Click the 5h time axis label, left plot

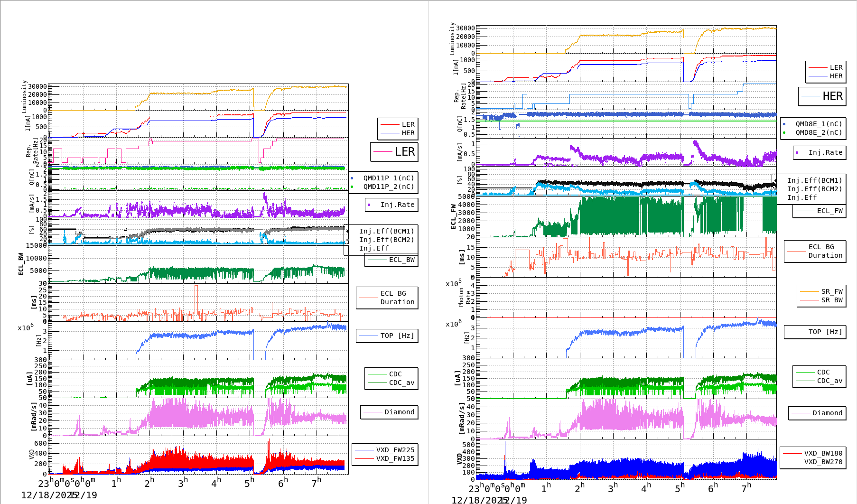click(250, 483)
